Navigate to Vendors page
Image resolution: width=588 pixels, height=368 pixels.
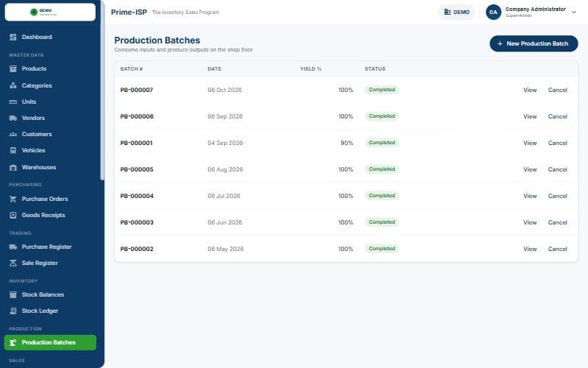tap(50, 118)
